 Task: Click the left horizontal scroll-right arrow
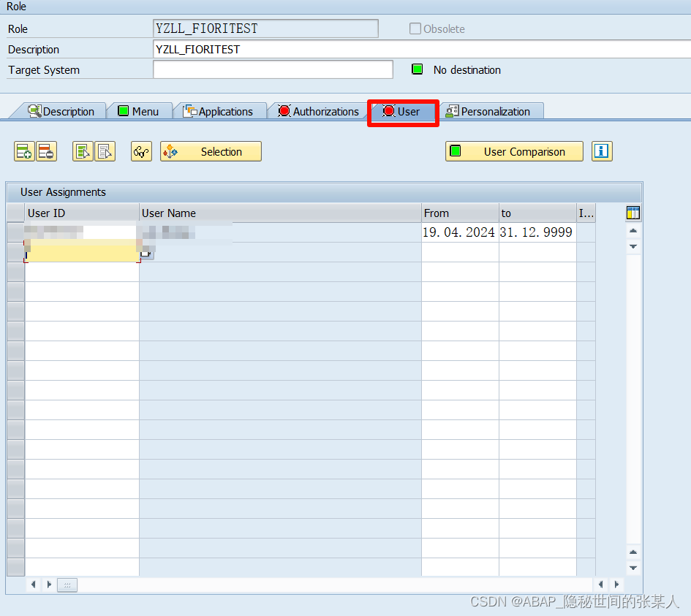(49, 585)
